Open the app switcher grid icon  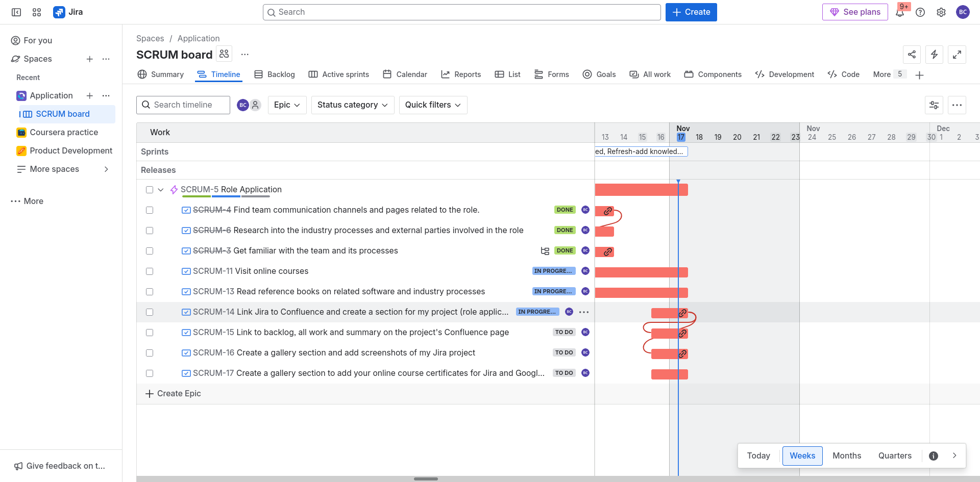(37, 12)
